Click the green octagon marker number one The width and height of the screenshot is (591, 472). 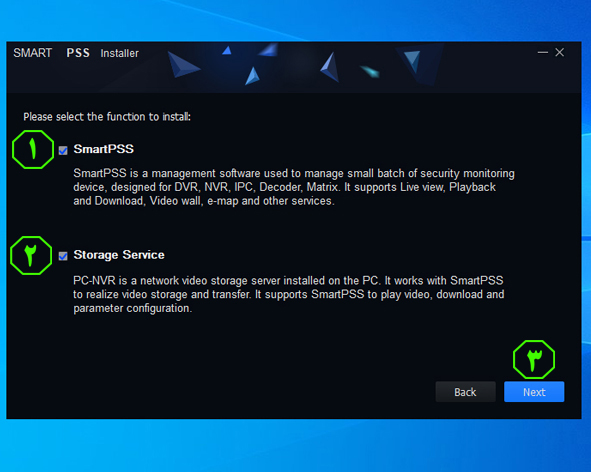click(x=33, y=149)
